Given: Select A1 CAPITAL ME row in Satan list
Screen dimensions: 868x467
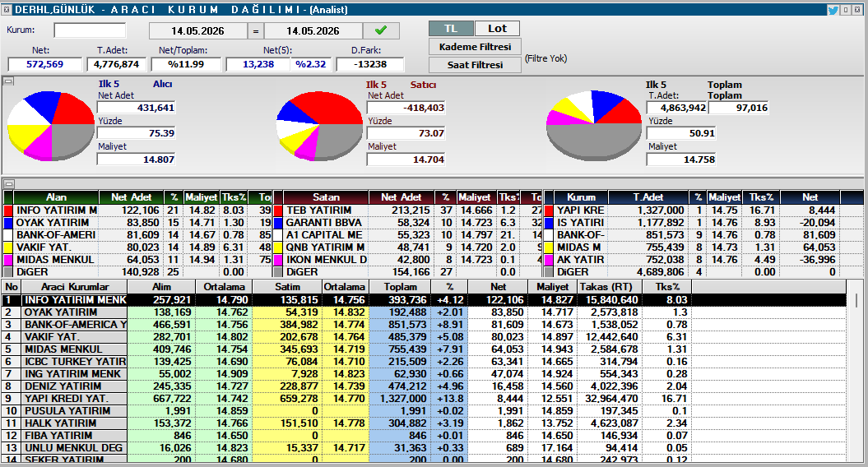Looking at the screenshot, I should (408, 235).
